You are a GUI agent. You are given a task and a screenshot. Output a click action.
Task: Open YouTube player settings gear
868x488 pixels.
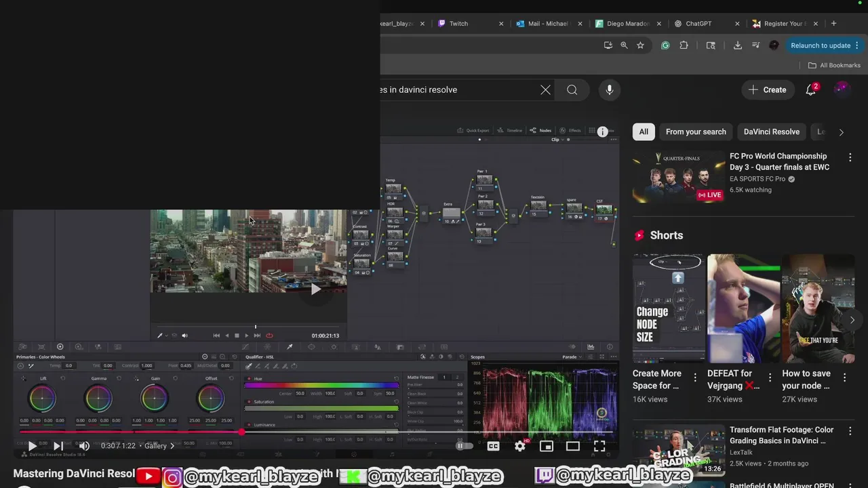pyautogui.click(x=520, y=446)
